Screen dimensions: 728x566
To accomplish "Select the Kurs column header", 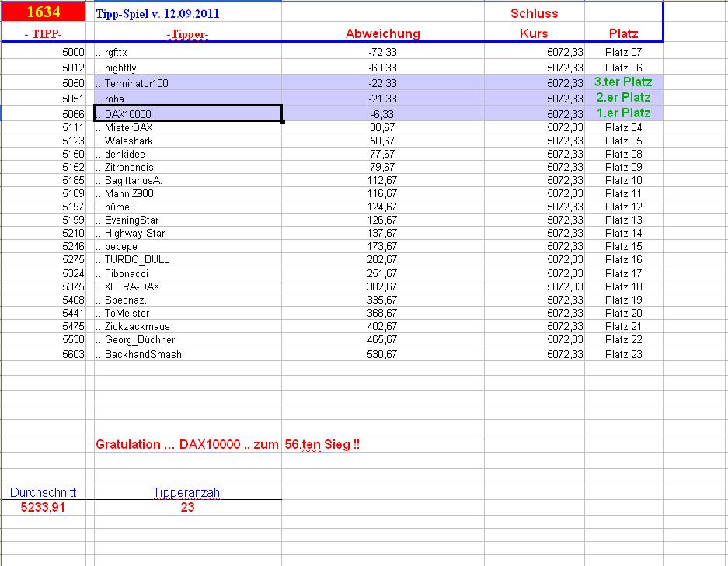I will click(x=534, y=33).
